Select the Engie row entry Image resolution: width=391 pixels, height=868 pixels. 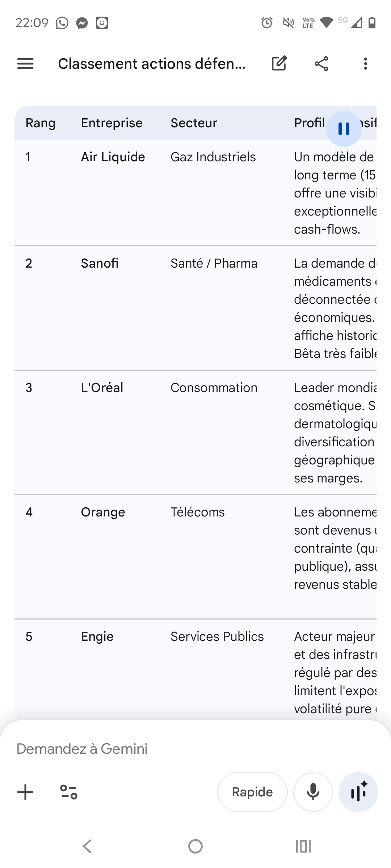pos(97,637)
